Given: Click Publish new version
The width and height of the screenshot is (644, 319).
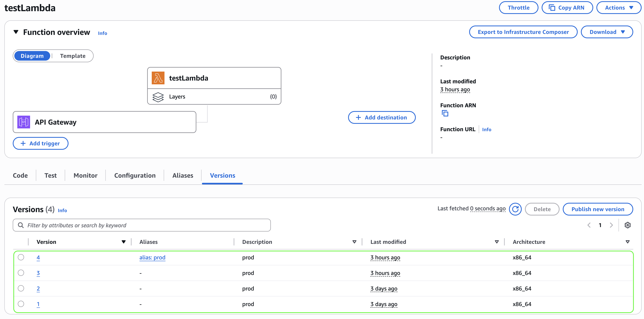Looking at the screenshot, I should [x=598, y=209].
